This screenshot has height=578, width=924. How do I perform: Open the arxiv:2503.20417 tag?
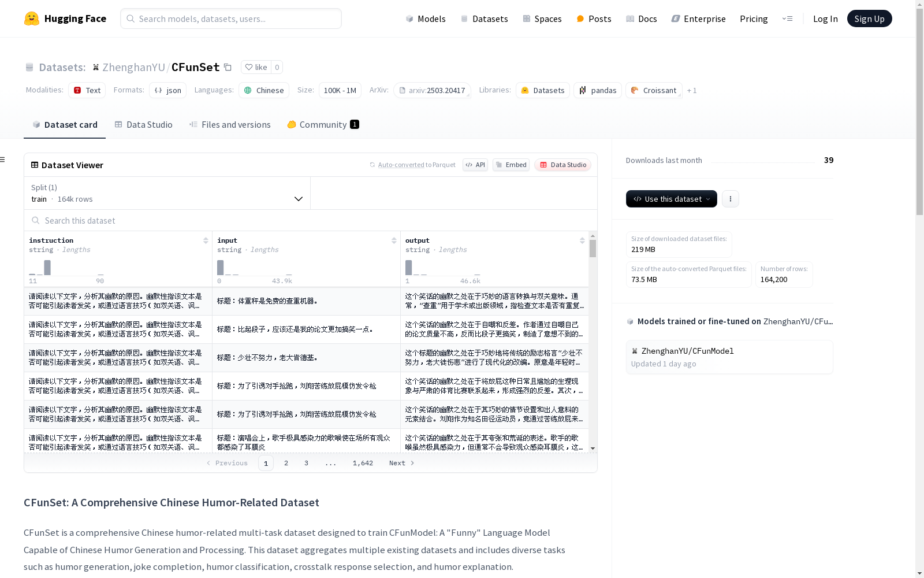[x=432, y=90]
